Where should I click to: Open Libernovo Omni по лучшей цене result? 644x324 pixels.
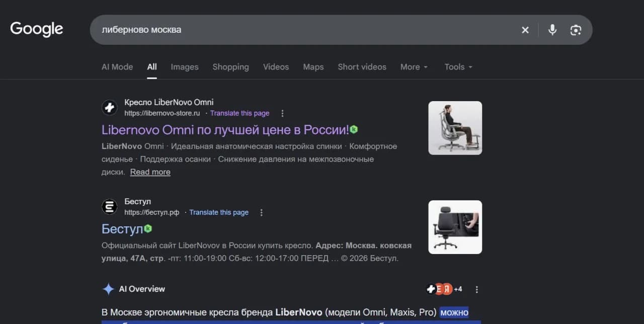click(x=225, y=130)
